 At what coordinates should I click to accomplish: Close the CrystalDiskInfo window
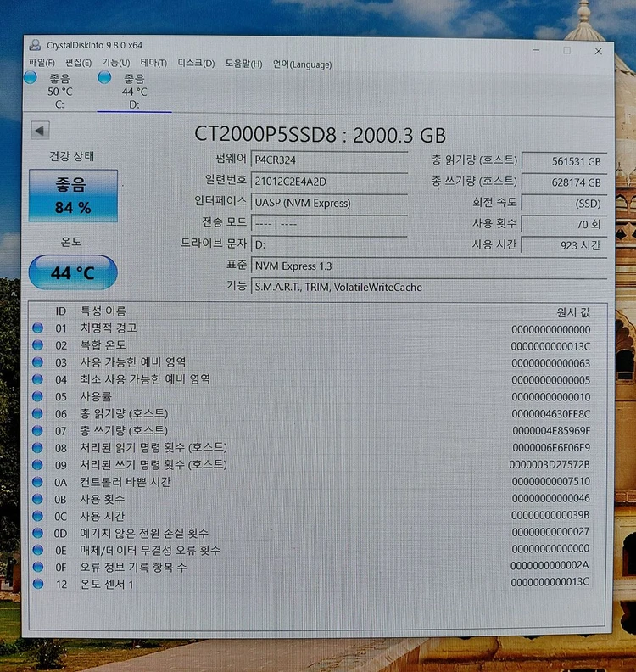click(599, 52)
